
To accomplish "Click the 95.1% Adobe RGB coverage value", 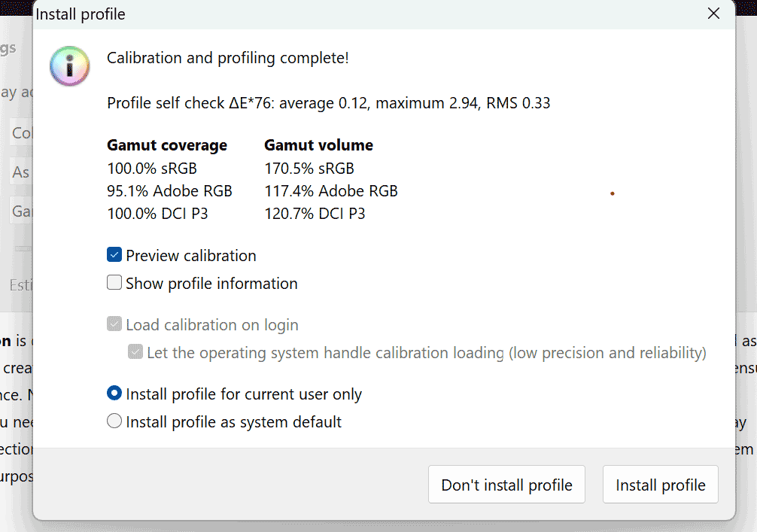I will (x=169, y=191).
